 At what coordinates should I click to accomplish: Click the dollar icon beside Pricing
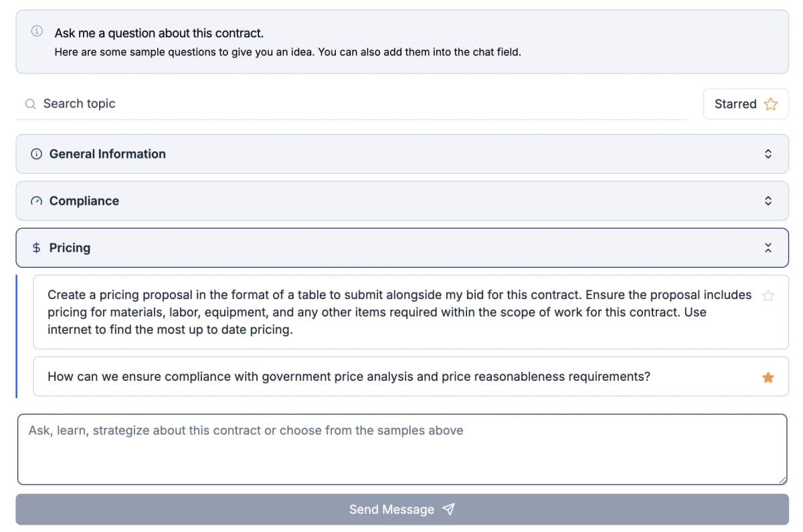37,248
